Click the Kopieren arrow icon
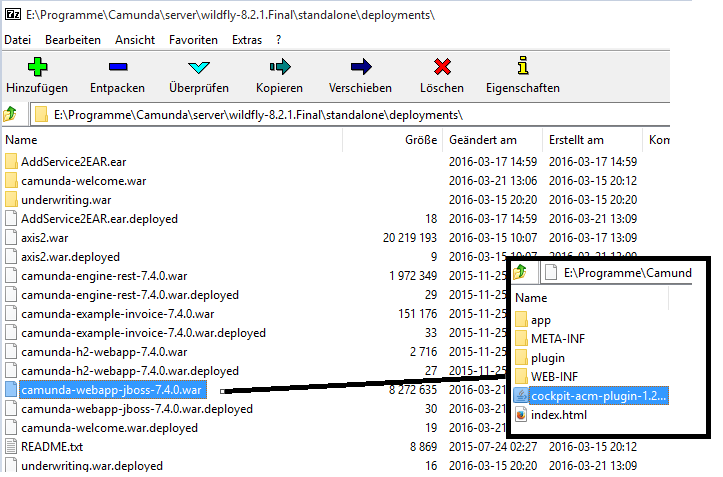Image resolution: width=723 pixels, height=477 pixels. click(280, 67)
